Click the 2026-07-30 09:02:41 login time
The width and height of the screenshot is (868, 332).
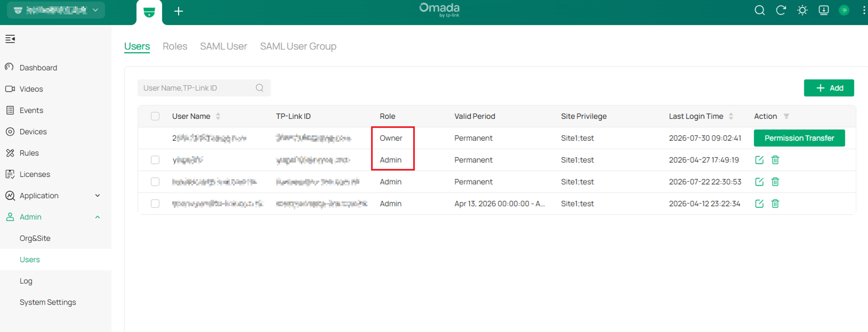(705, 138)
